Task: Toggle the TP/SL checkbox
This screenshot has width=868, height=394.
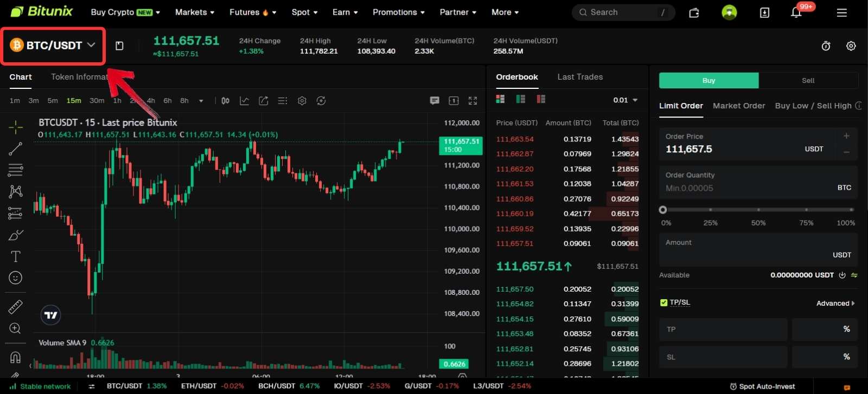Action: [663, 302]
